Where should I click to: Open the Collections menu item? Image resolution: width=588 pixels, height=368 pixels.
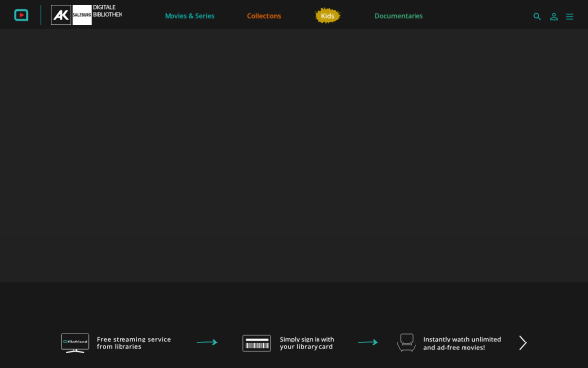pos(264,16)
